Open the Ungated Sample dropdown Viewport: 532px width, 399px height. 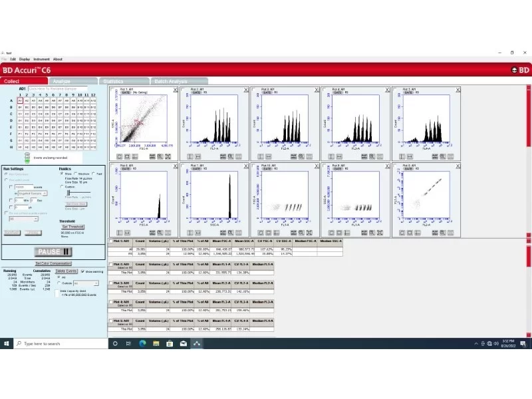pos(33,194)
